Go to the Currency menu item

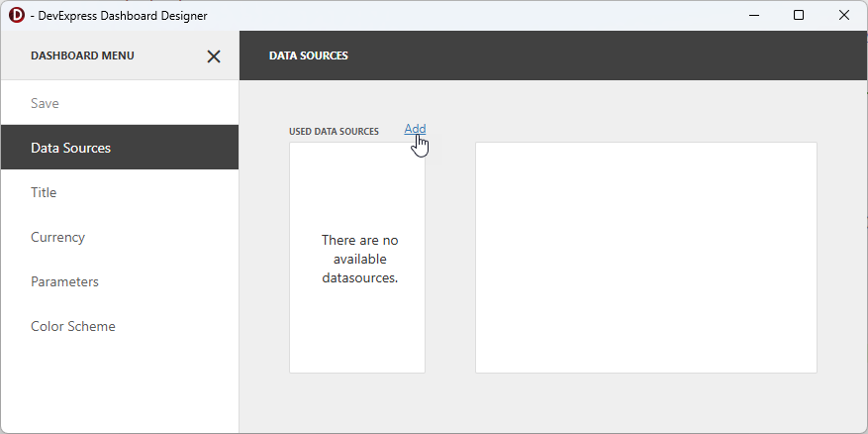(120, 237)
